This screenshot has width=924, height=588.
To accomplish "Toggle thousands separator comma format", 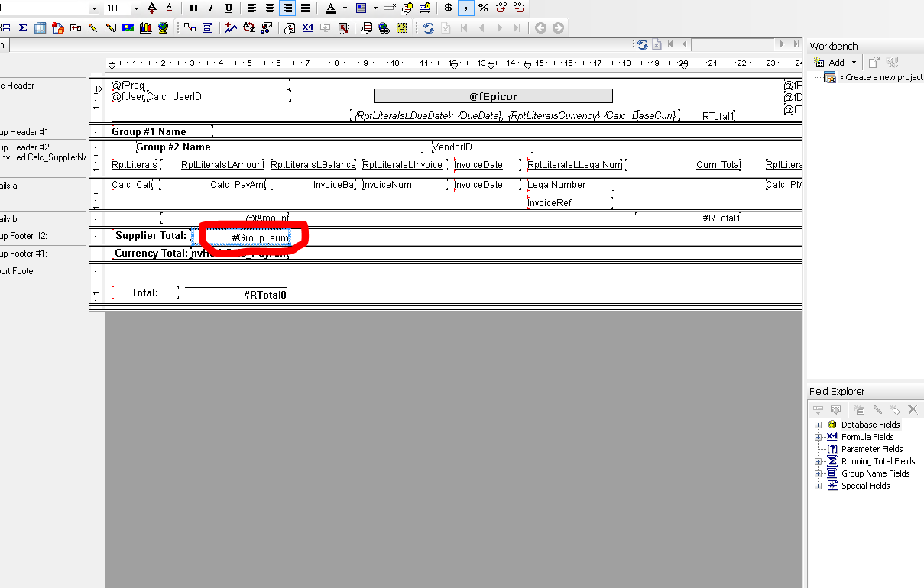I will click(465, 8).
